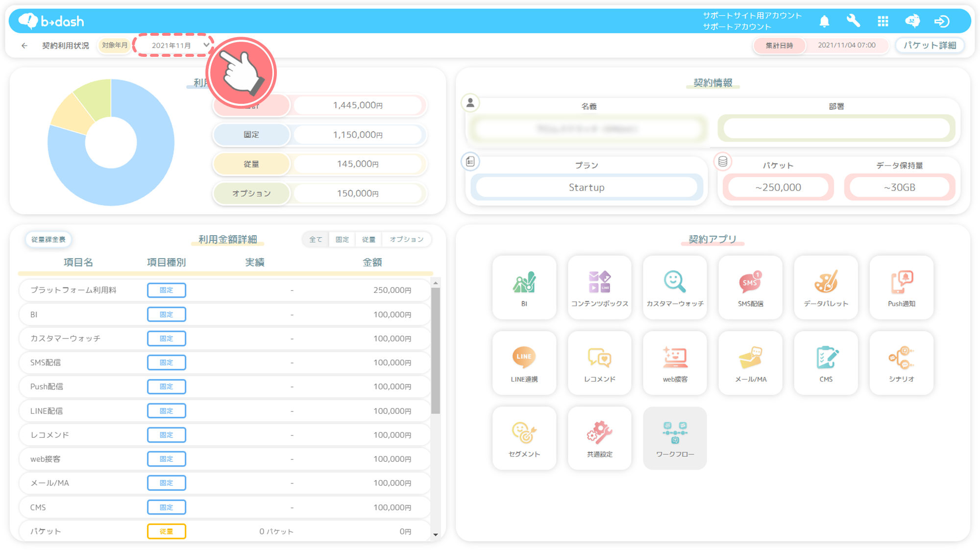This screenshot has width=980, height=551.
Task: Click the 1,150,000円 fixed amount
Action: [358, 135]
